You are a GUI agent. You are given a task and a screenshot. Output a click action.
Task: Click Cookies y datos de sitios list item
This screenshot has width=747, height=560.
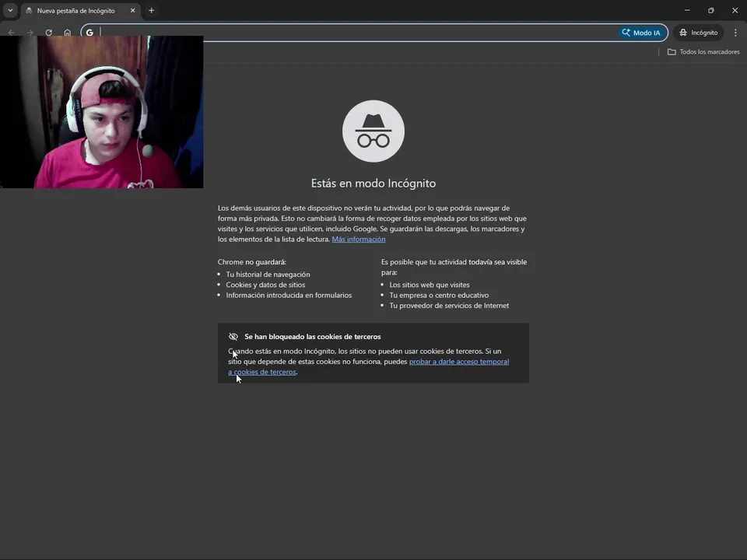click(x=265, y=285)
